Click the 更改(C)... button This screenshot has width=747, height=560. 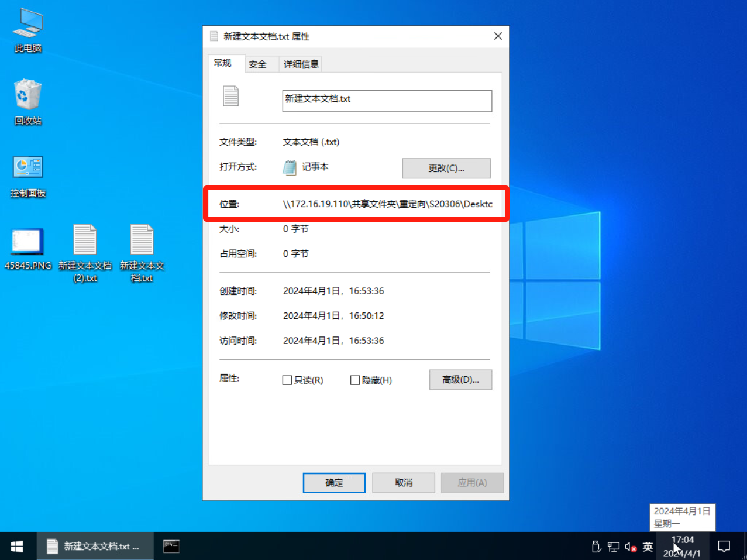[446, 169]
